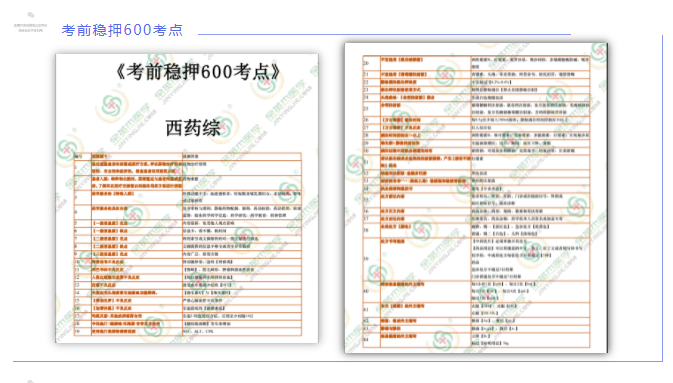Select row 19 in the cover page table
673x383 pixels.
[188, 331]
